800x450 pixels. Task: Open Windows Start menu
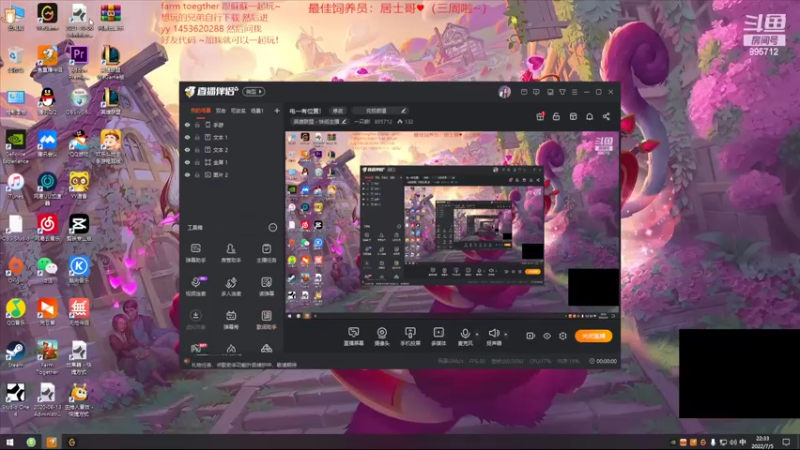click(x=10, y=442)
